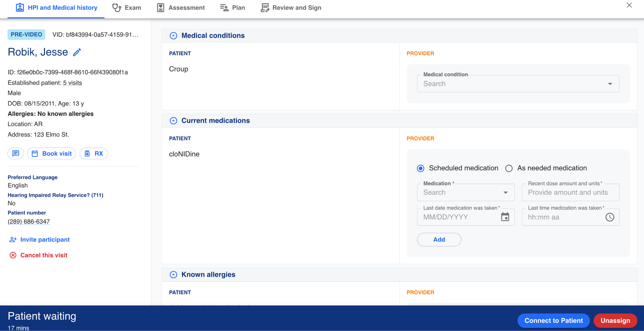
Task: Open the calendar date picker icon
Action: (x=505, y=217)
